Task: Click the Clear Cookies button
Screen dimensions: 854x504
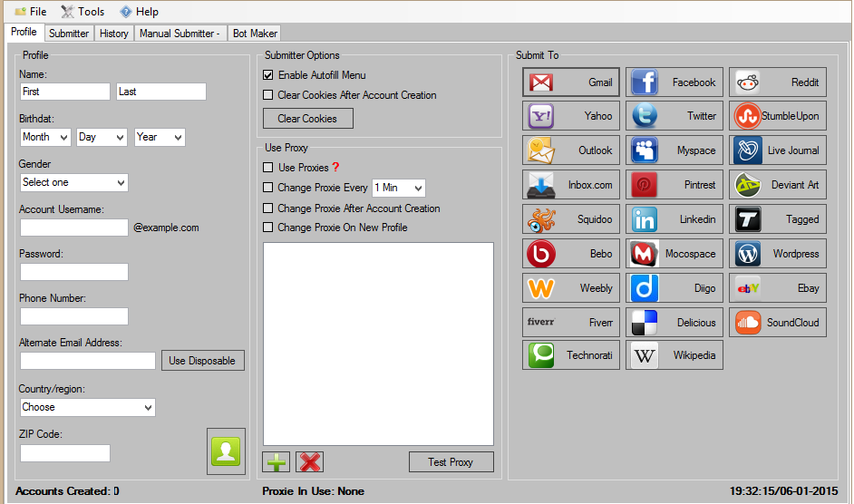Action: coord(307,118)
